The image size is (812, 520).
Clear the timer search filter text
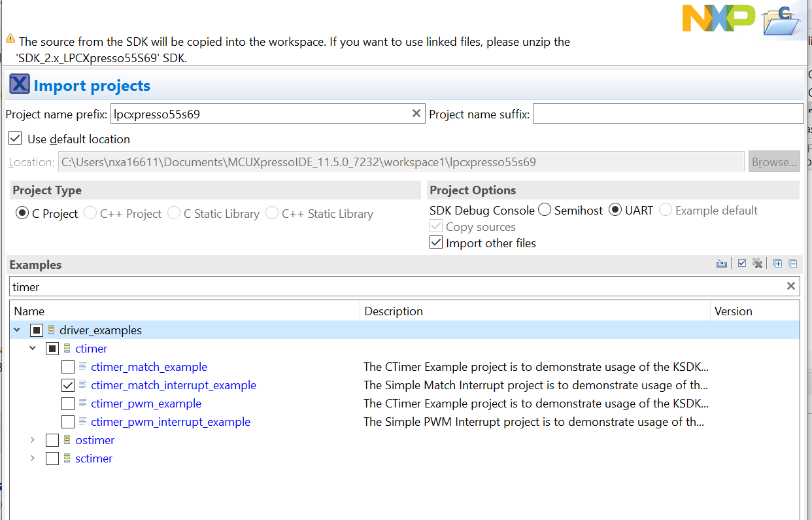coord(791,286)
